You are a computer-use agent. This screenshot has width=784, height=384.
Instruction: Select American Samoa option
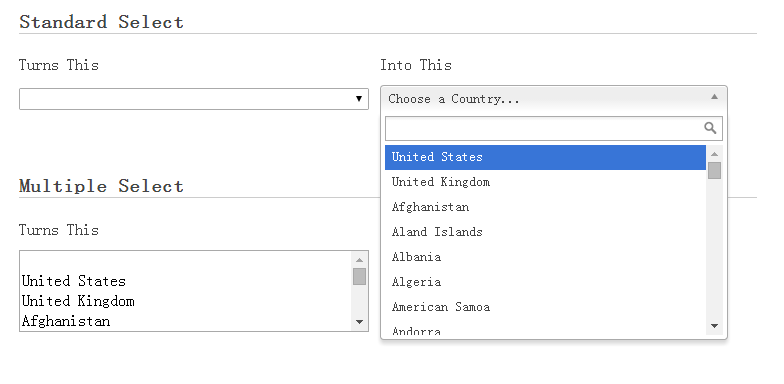point(545,307)
